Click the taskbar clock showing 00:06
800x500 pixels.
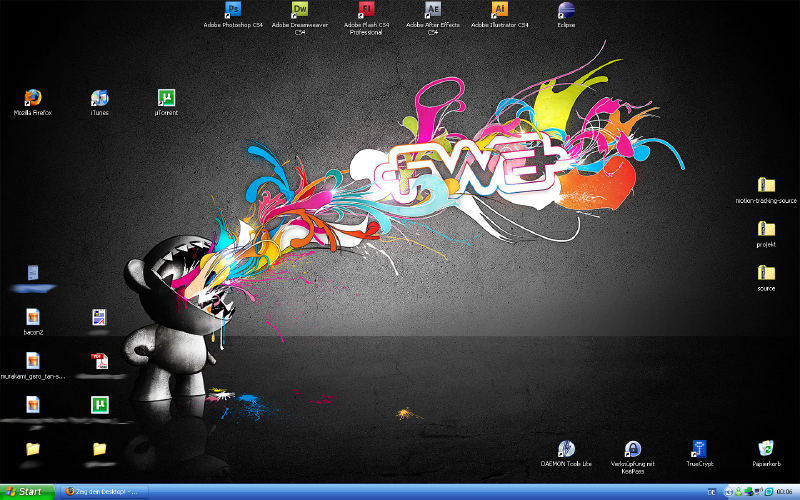click(784, 492)
